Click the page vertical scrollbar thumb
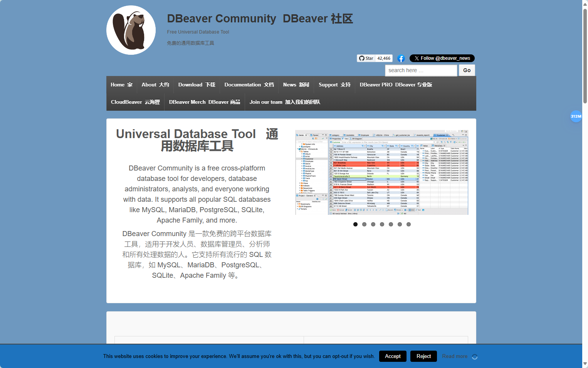The height and width of the screenshot is (368, 588). 585,56
